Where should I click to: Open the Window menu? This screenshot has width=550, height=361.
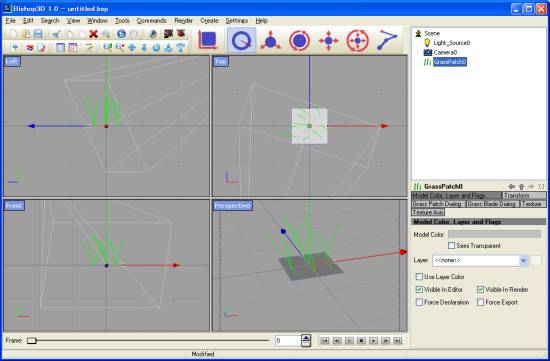98,21
